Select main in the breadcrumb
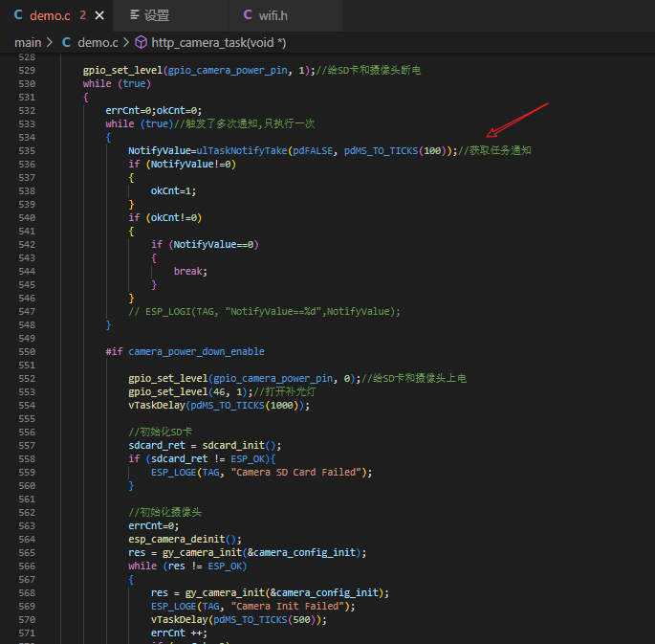This screenshot has height=644, width=655. click(x=28, y=43)
